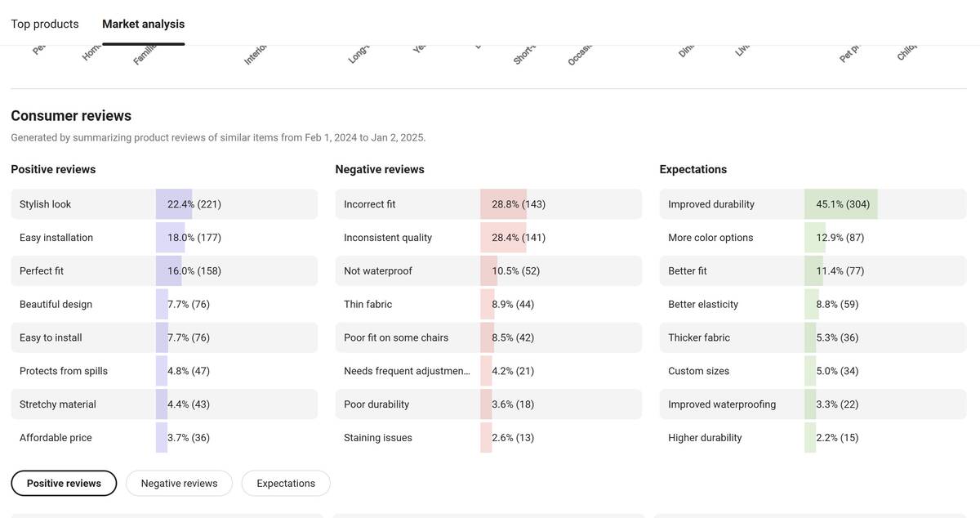Select the Market analysis tab
The width and height of the screenshot is (980, 518).
143,24
